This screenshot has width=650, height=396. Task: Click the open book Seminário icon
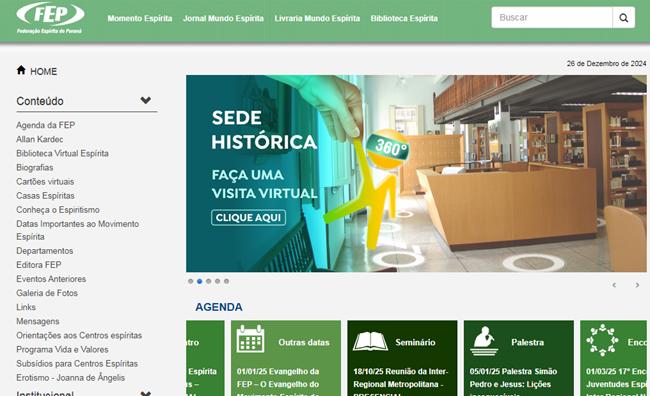click(x=370, y=341)
